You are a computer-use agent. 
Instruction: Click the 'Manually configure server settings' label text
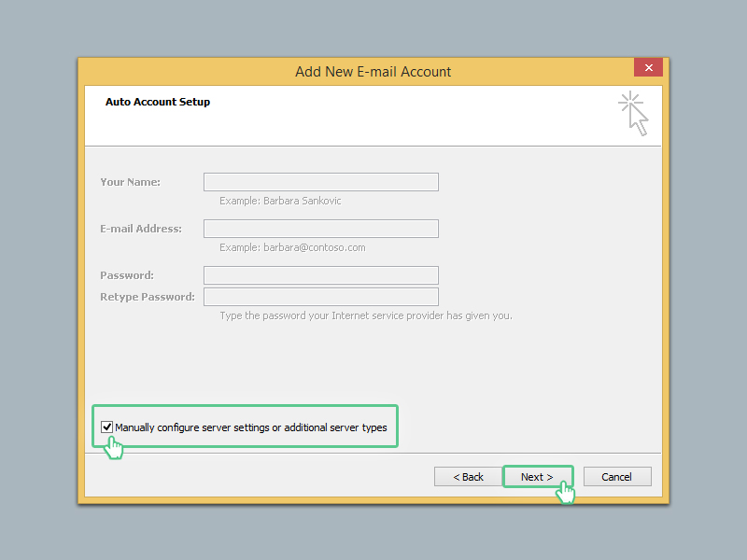point(251,427)
